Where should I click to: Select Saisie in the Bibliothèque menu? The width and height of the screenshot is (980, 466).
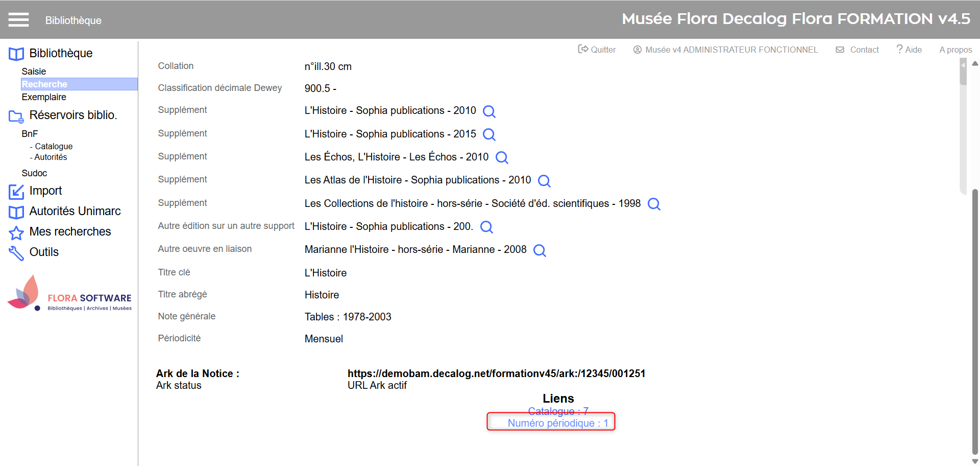34,72
